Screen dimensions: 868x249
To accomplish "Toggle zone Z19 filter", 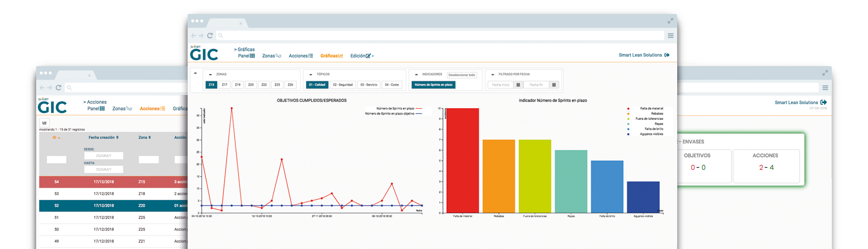I will 238,85.
